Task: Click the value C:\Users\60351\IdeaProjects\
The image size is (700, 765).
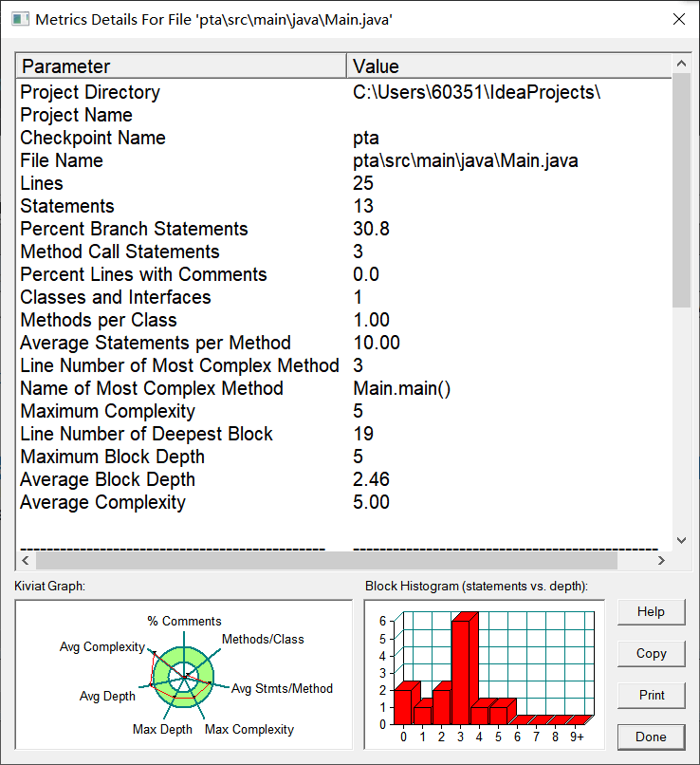Action: [477, 92]
